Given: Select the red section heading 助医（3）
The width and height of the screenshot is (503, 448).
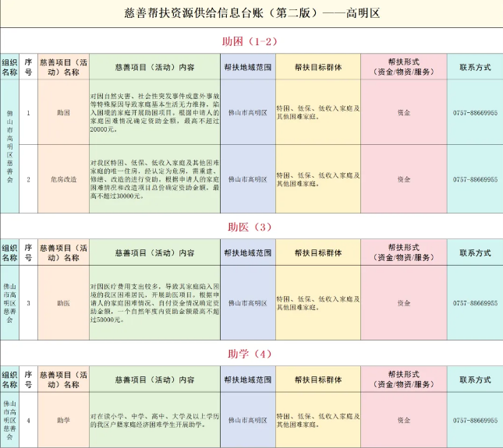Looking at the screenshot, I should point(250,227).
